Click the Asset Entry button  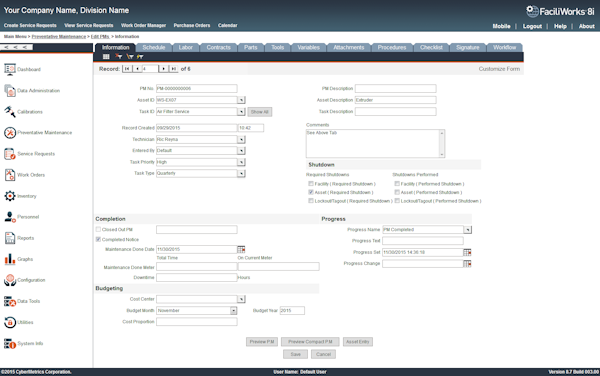tap(358, 342)
